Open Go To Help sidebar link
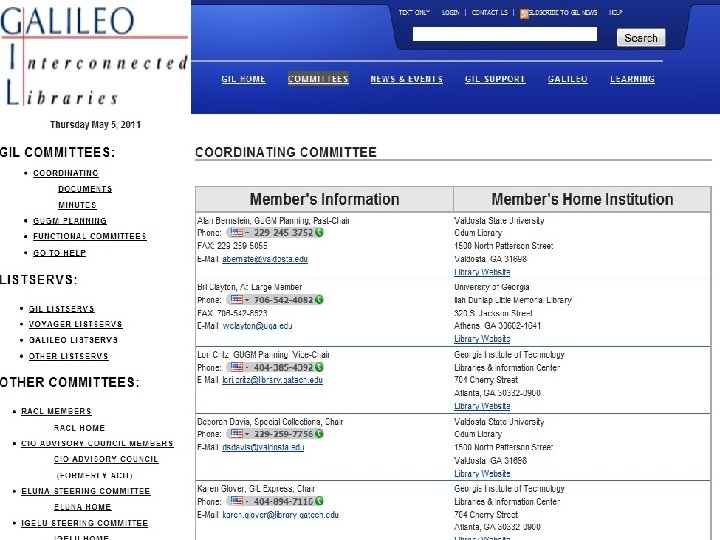Image resolution: width=720 pixels, height=540 pixels. click(x=59, y=253)
